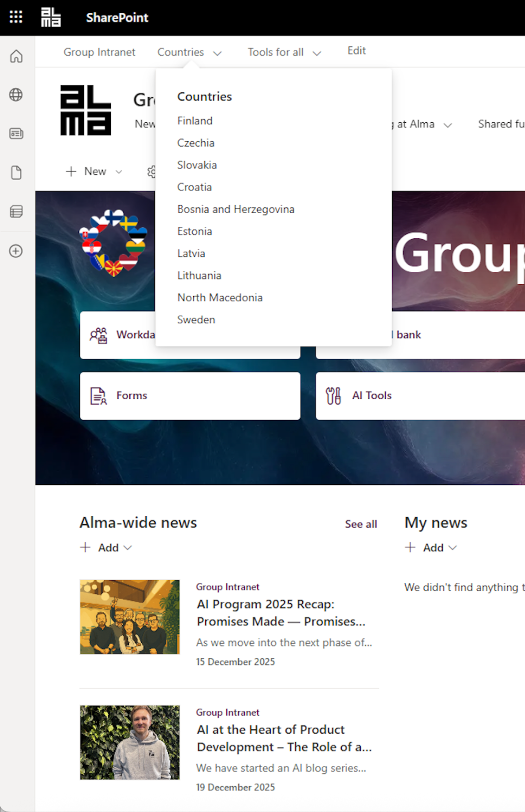Click the Edit navigation link

click(357, 51)
